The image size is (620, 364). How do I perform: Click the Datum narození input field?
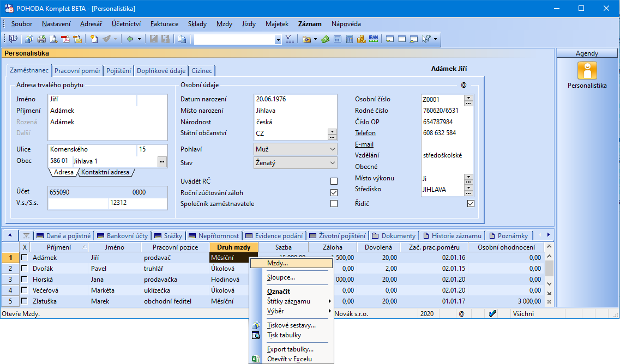[x=294, y=99]
